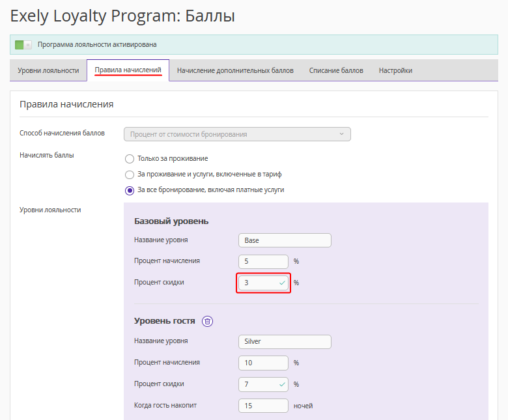This screenshot has width=508, height=420.
Task: Click the 'Silver' level name field
Action: coord(285,342)
